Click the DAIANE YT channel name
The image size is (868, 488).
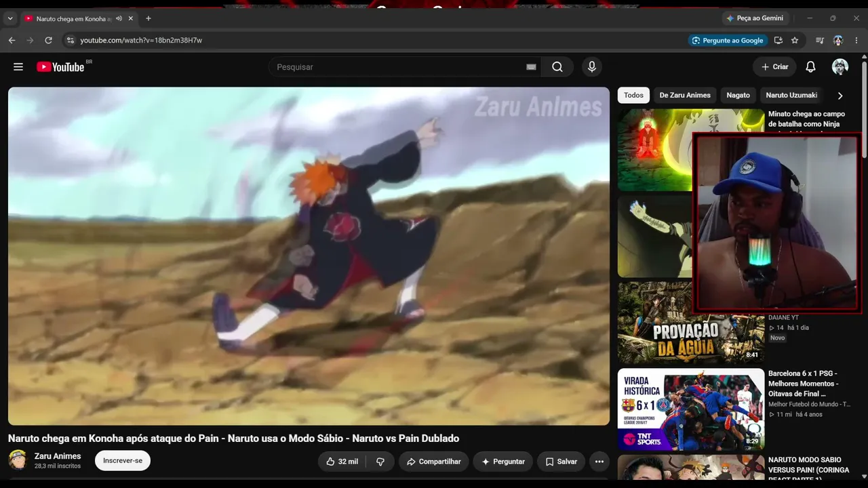[783, 317]
